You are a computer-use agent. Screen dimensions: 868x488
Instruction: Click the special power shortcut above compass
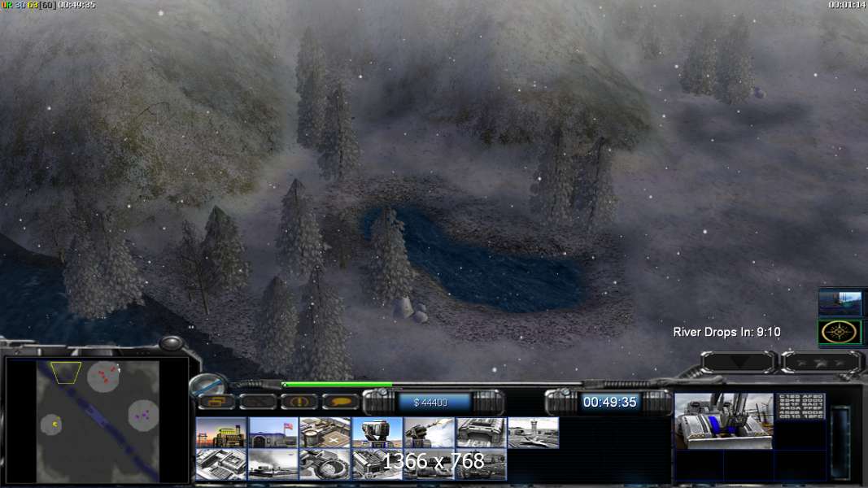(x=840, y=303)
